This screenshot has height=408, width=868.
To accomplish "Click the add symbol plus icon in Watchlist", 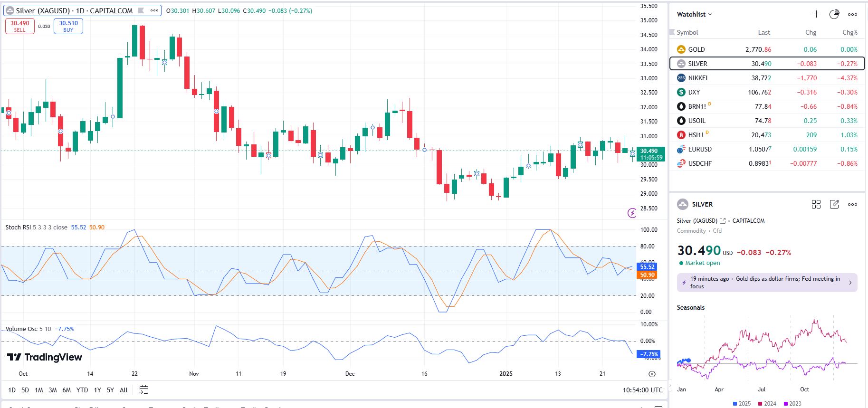I will click(816, 14).
